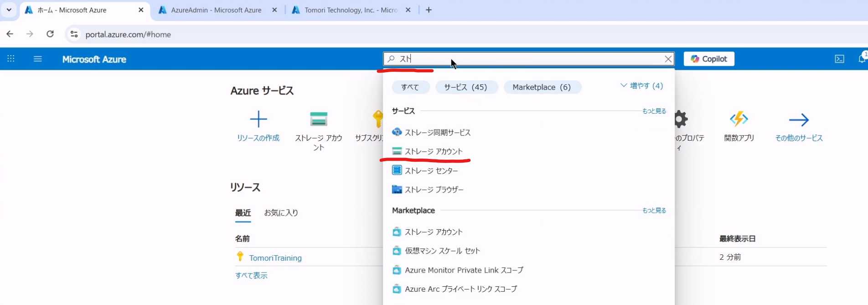Choose ストレージ同期サービス search result
The height and width of the screenshot is (305, 868).
[x=437, y=132]
